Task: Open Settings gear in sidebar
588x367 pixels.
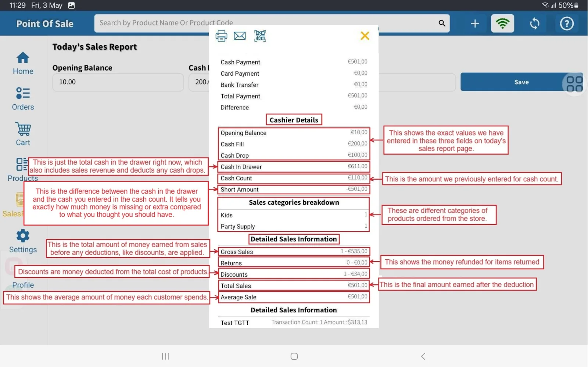Action: tap(23, 241)
